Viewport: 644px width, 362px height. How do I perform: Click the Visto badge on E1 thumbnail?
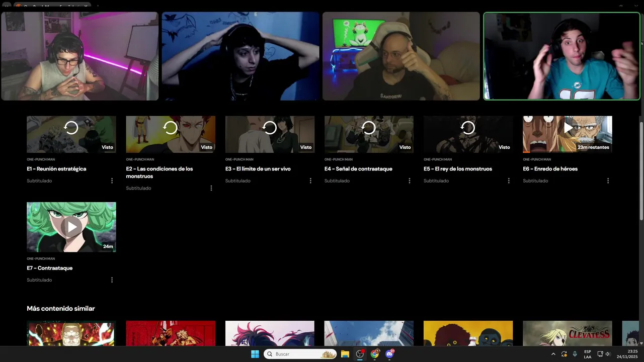tap(107, 147)
